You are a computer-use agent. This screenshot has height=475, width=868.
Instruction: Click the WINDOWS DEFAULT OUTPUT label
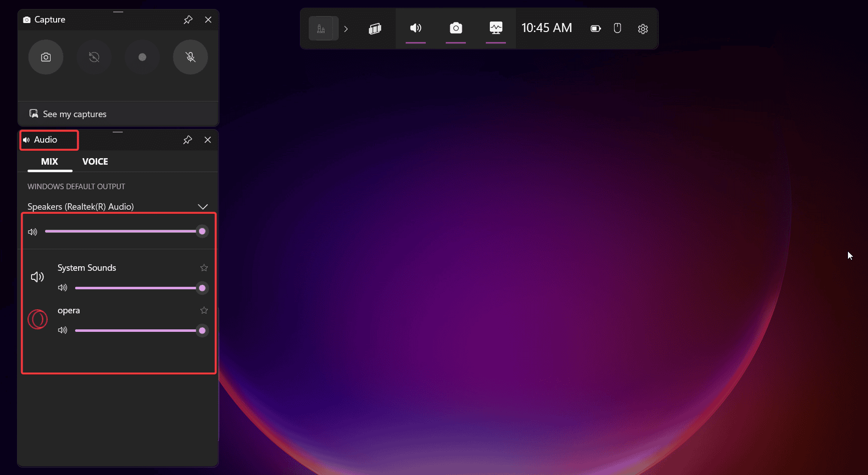coord(76,187)
